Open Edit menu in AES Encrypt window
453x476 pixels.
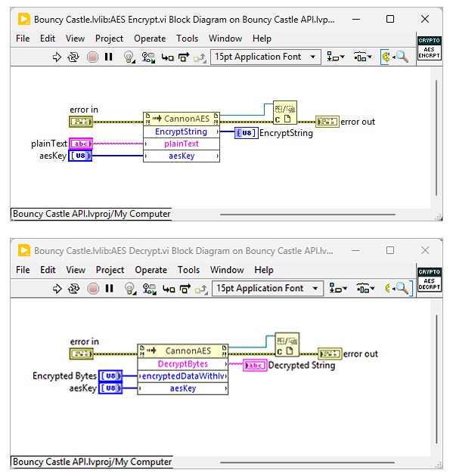pos(48,39)
